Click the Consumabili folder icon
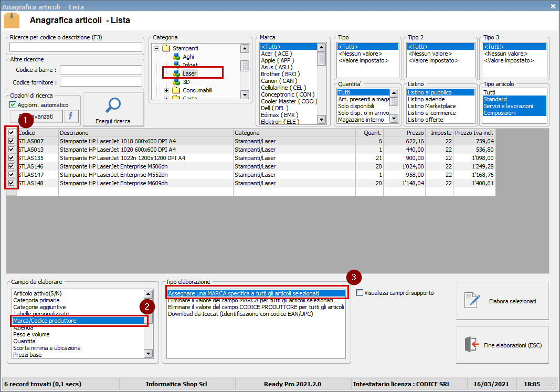Image resolution: width=560 pixels, height=392 pixels. pyautogui.click(x=176, y=90)
